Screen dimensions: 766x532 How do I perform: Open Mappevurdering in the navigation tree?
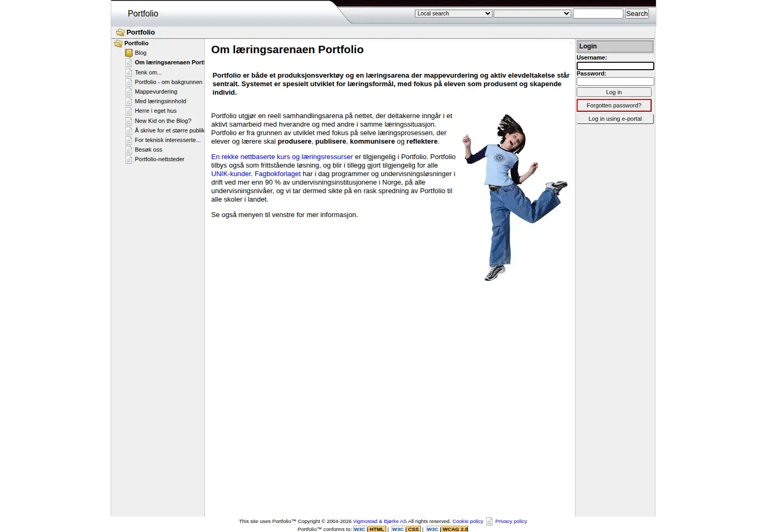click(x=156, y=92)
